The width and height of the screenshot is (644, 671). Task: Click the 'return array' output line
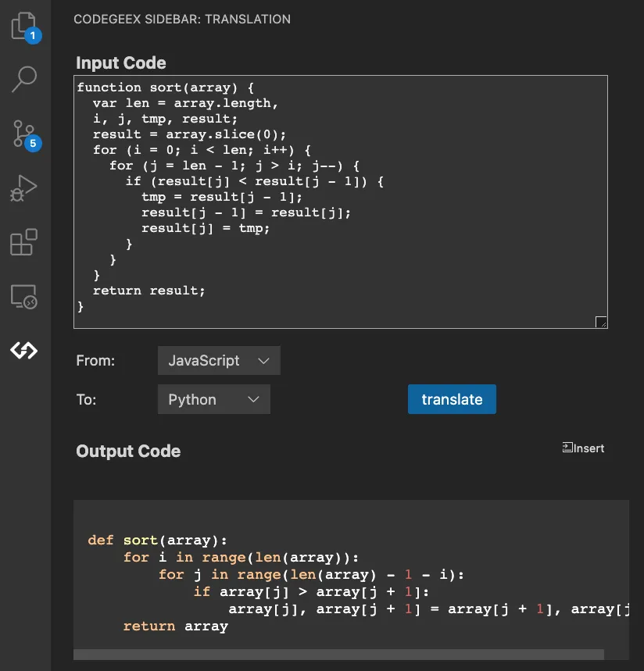point(176,626)
